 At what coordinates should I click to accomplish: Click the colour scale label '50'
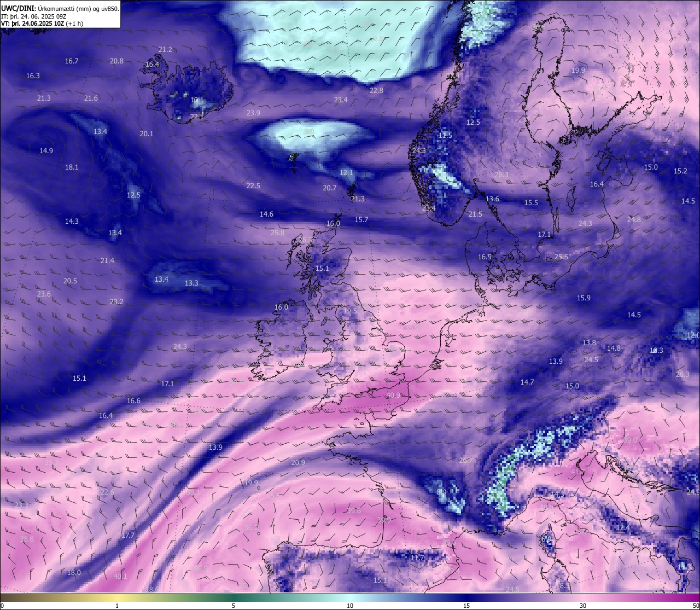(696, 606)
